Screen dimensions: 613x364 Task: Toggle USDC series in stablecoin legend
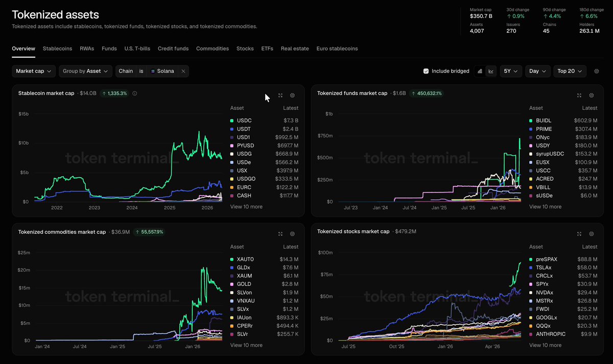tap(264, 120)
